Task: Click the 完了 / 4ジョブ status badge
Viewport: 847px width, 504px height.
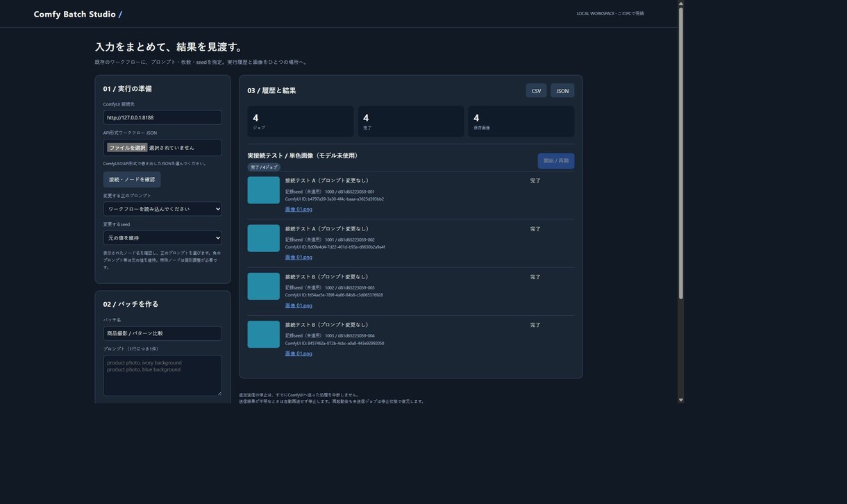Action: tap(264, 167)
